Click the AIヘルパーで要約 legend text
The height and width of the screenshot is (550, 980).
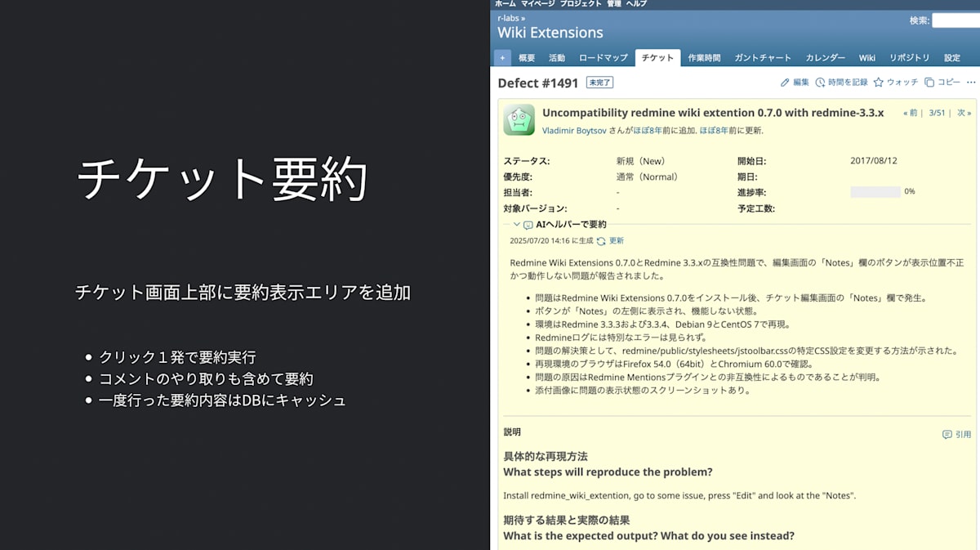point(571,225)
